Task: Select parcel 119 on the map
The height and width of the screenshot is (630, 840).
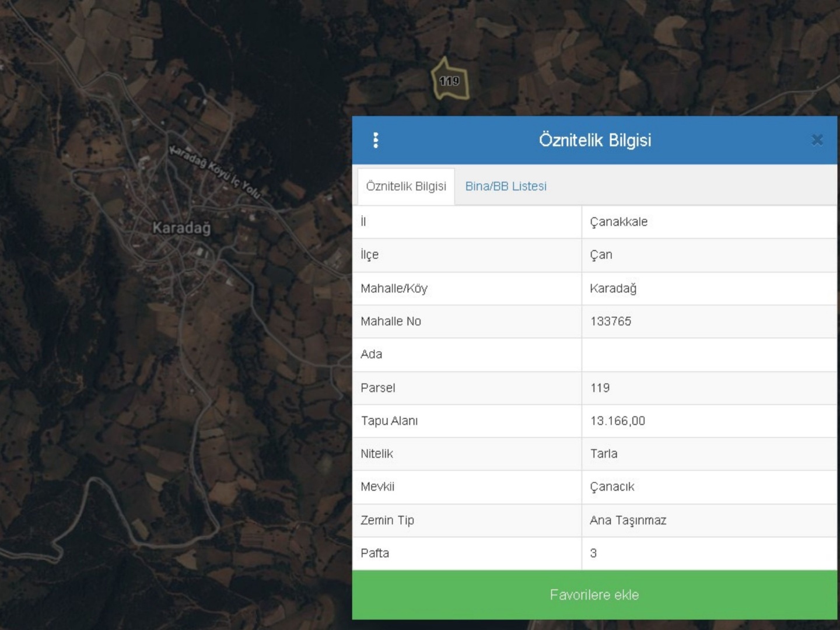Action: click(x=449, y=80)
